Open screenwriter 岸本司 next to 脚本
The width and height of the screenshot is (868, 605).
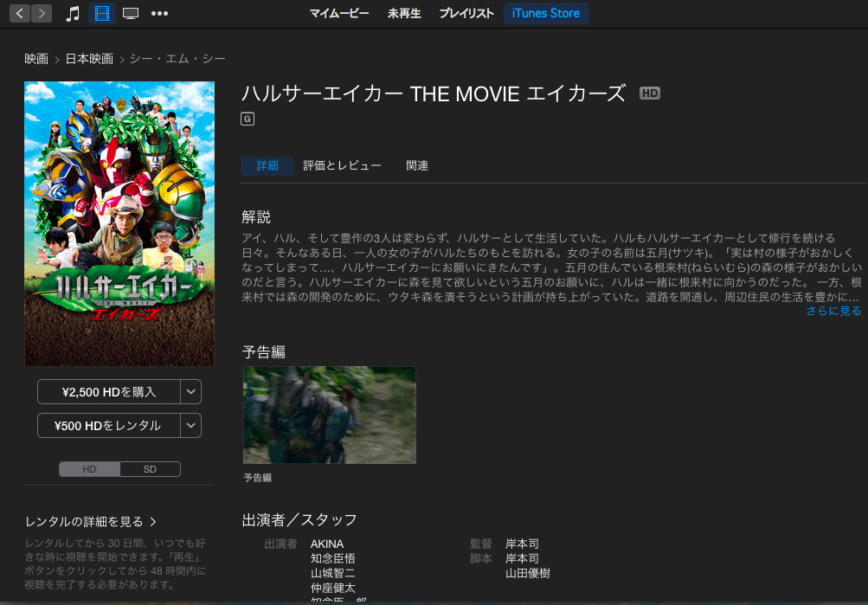(x=522, y=558)
